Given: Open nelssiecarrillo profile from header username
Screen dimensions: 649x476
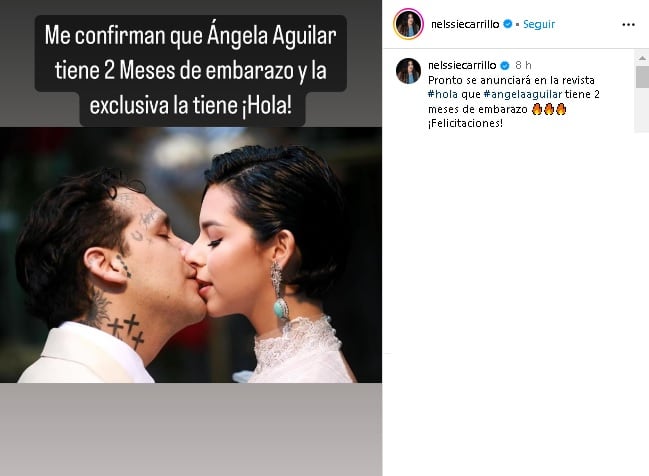Looking at the screenshot, I should point(465,24).
